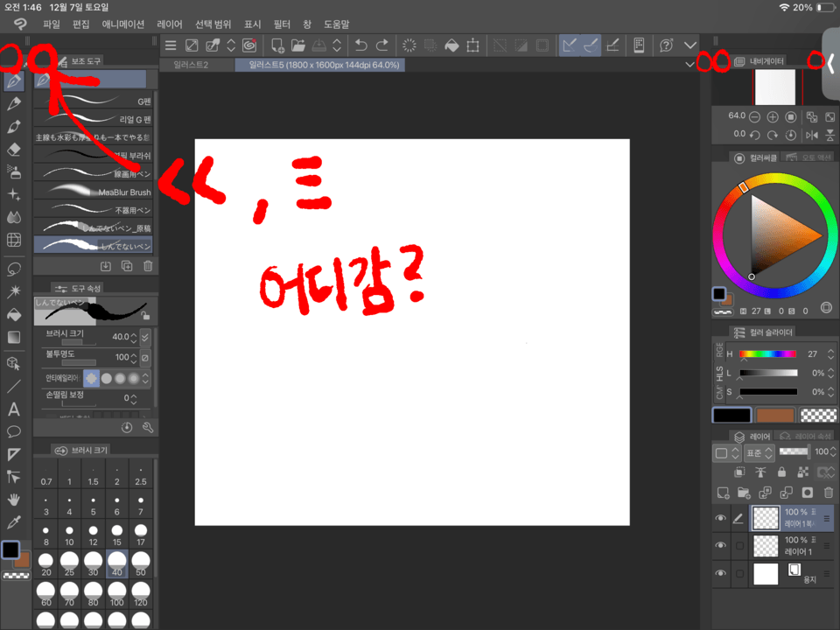The height and width of the screenshot is (630, 840).
Task: Delete the sub tool with trash icon
Action: tap(148, 266)
